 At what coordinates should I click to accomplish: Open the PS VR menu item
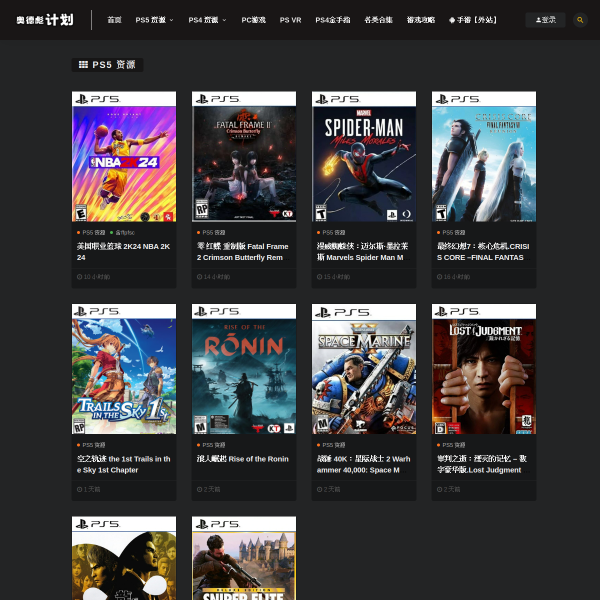(290, 20)
